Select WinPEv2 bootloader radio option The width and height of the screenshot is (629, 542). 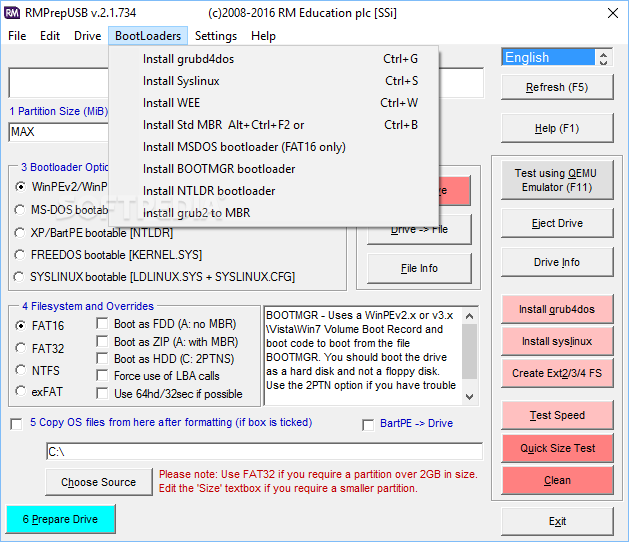coord(20,187)
